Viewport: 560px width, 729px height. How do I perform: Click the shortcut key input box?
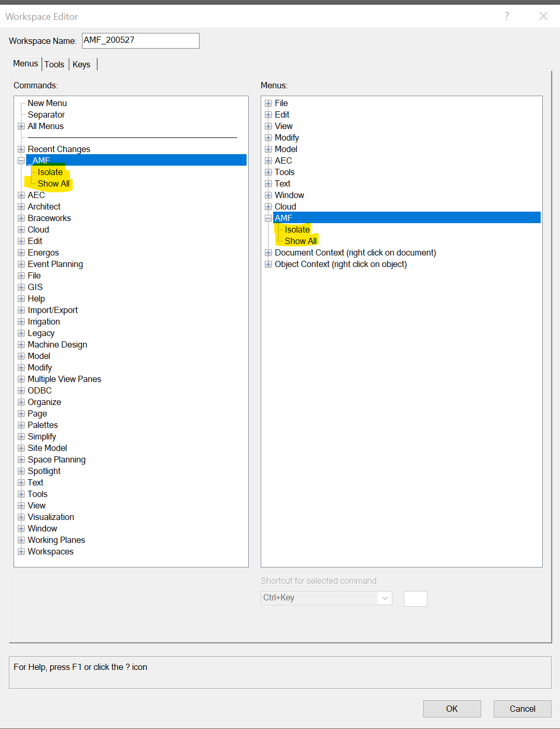(415, 599)
